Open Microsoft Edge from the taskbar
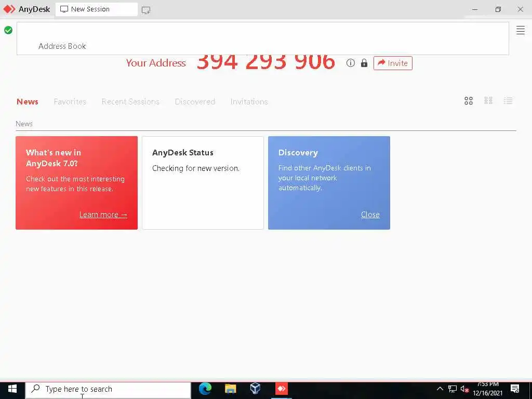Image resolution: width=532 pixels, height=399 pixels. (x=205, y=389)
